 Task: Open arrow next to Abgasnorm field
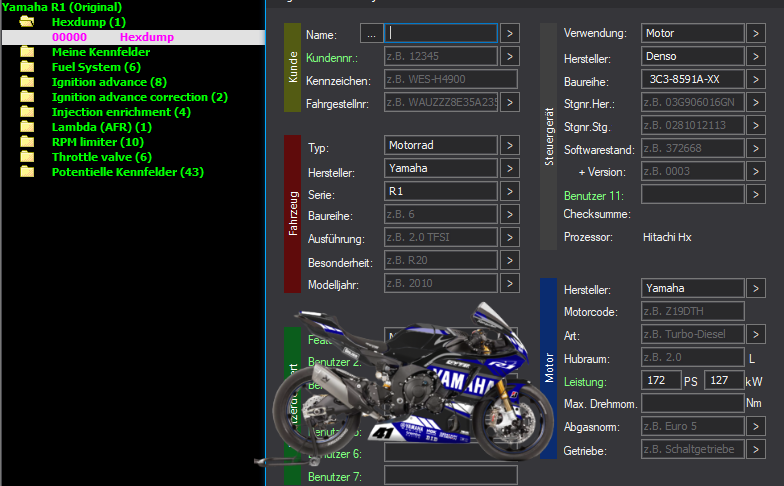coord(756,426)
